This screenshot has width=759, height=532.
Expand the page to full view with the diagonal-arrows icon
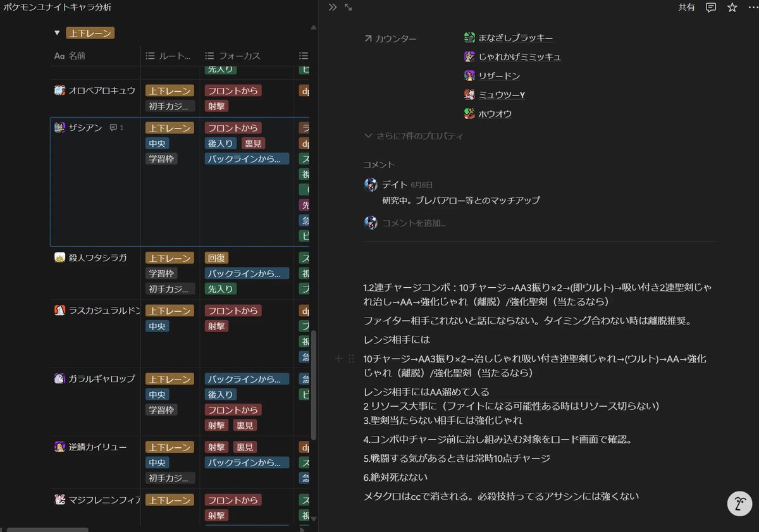click(x=347, y=8)
